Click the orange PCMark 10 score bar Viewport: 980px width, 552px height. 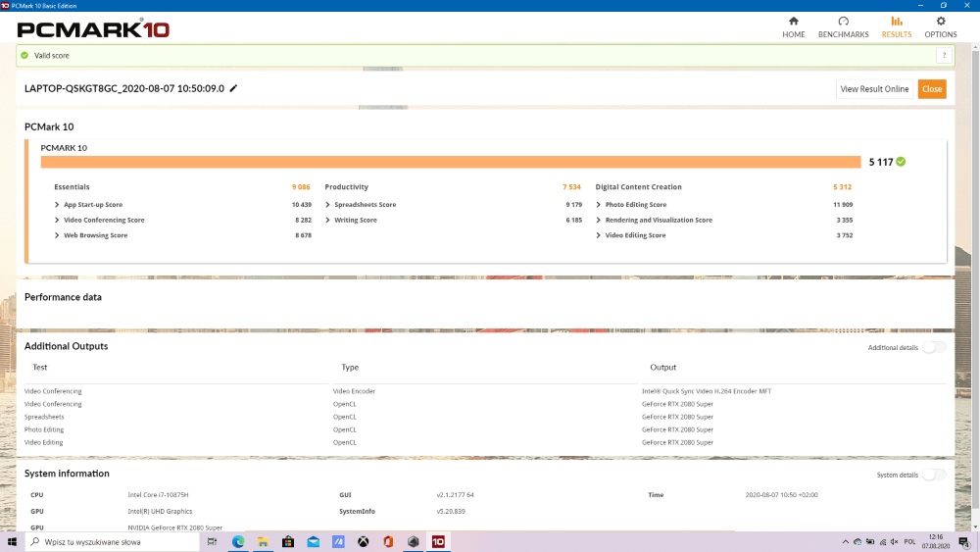pyautogui.click(x=450, y=162)
